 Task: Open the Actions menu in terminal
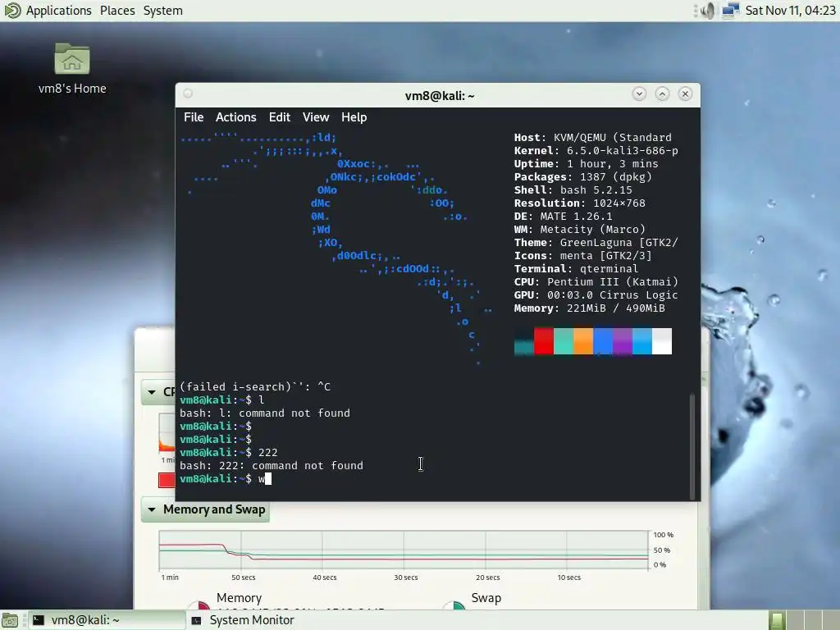tap(235, 117)
